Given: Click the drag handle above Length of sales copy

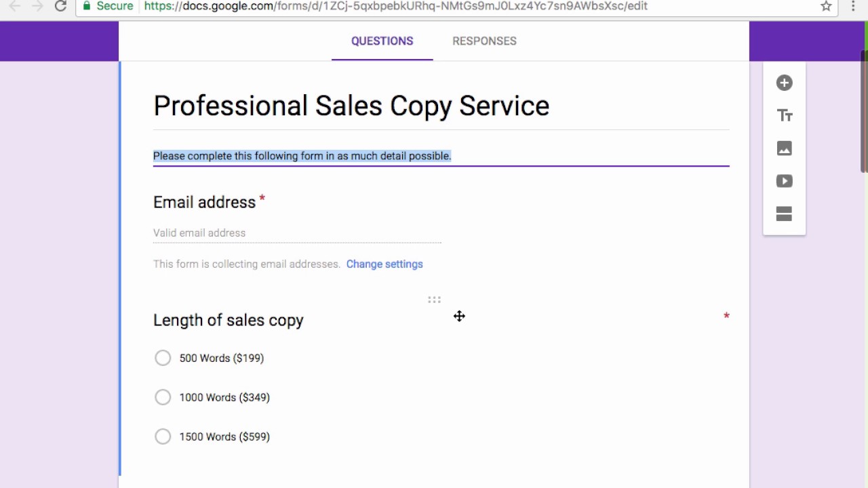Looking at the screenshot, I should click(x=434, y=300).
